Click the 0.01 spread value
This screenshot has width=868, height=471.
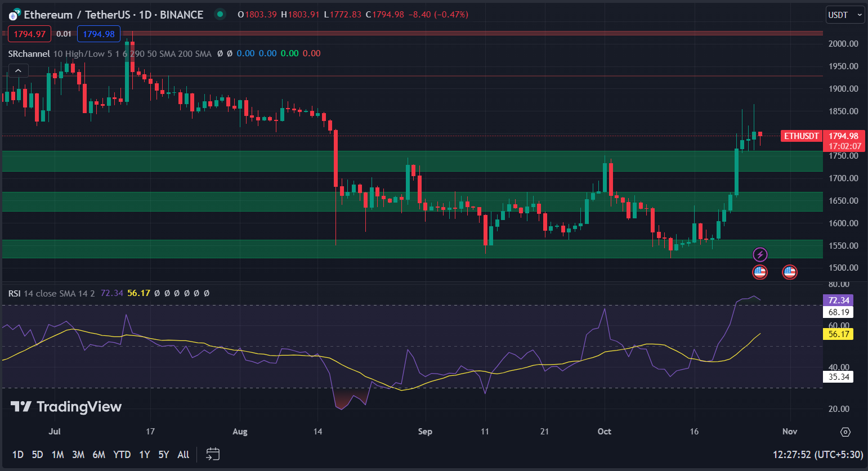click(64, 34)
